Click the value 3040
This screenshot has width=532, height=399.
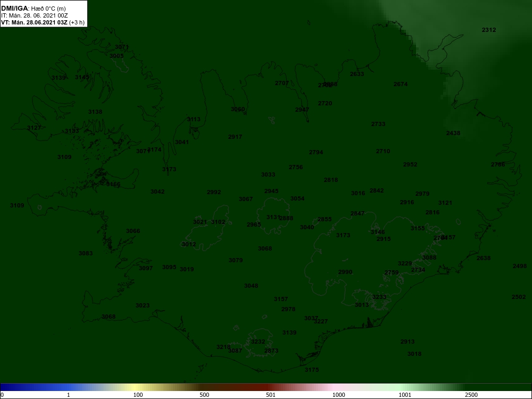coord(307,227)
